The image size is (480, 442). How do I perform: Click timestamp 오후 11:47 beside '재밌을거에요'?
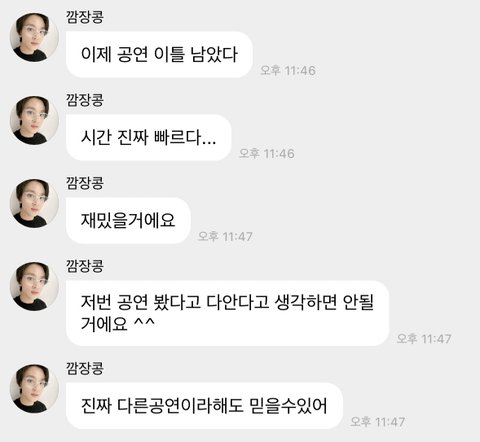pyautogui.click(x=225, y=236)
